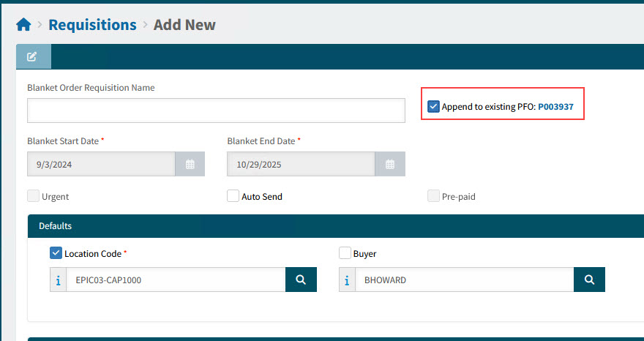644x341 pixels.
Task: Select the edit pencil tab icon
Action: point(33,57)
